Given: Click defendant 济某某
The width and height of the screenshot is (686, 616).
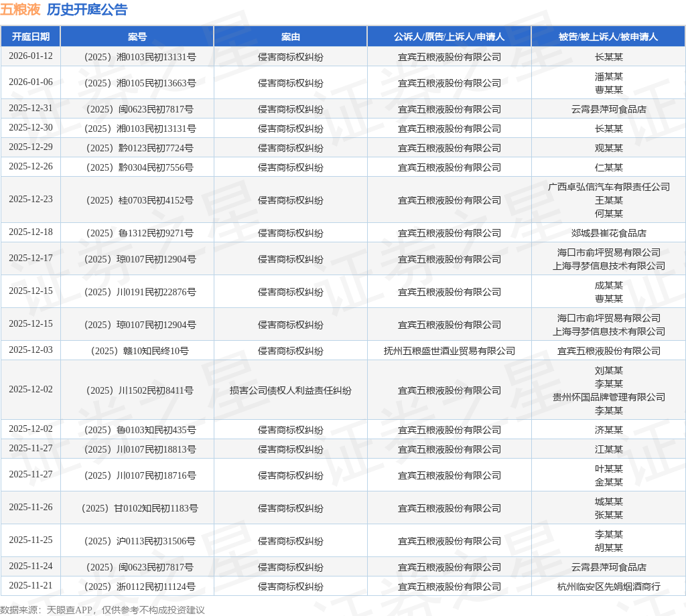Looking at the screenshot, I should [608, 430].
